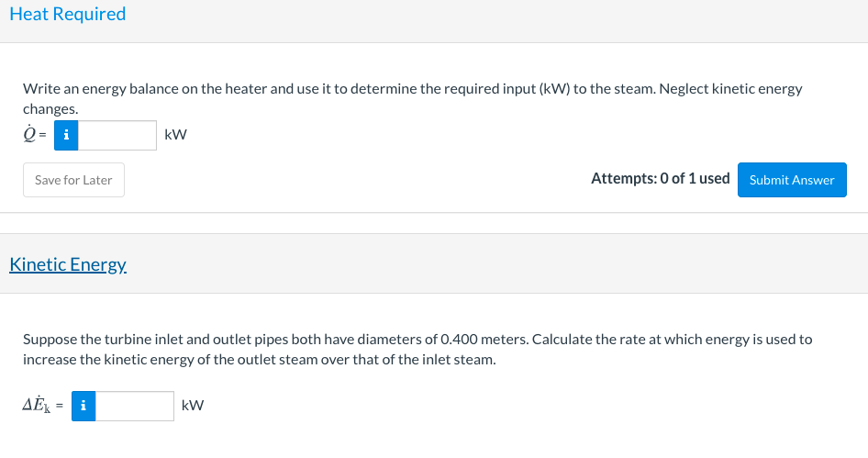
Task: Click the Q-dot symbol label
Action: (30, 135)
